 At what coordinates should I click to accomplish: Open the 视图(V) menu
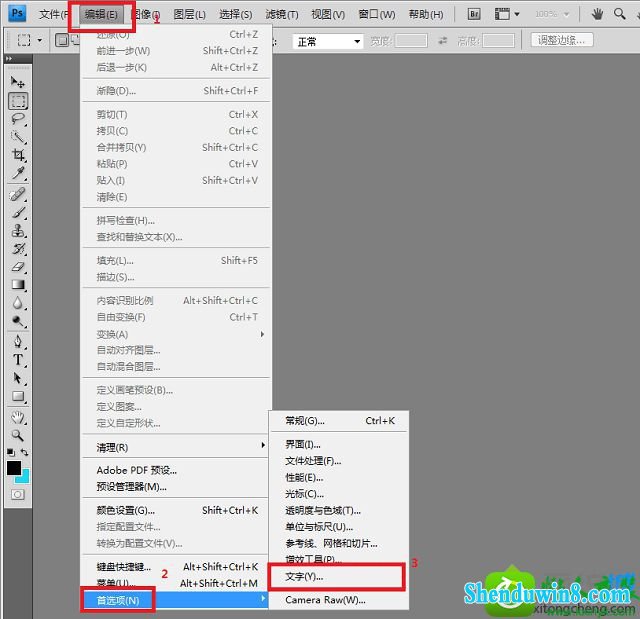(328, 15)
